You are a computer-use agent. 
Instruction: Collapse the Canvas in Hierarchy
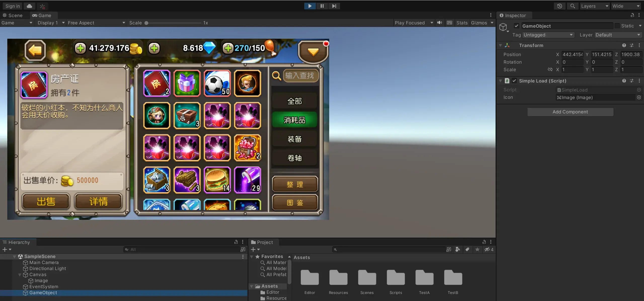[x=20, y=275]
